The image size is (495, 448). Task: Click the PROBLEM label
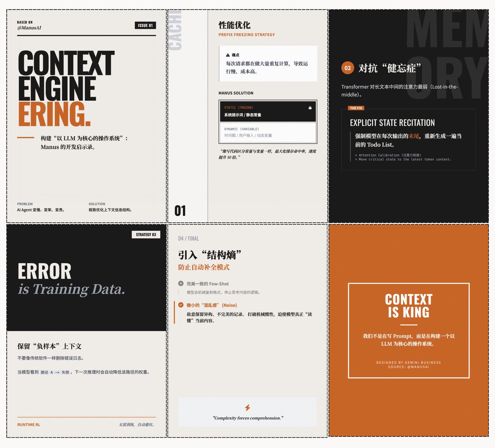pos(25,204)
